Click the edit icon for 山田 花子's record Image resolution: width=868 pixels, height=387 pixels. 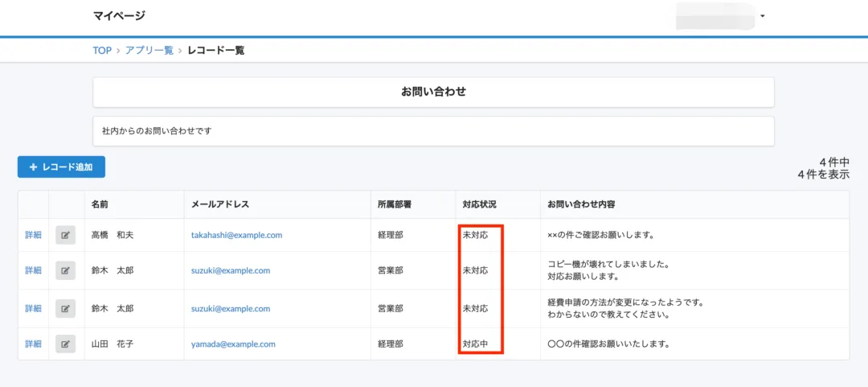coord(65,344)
